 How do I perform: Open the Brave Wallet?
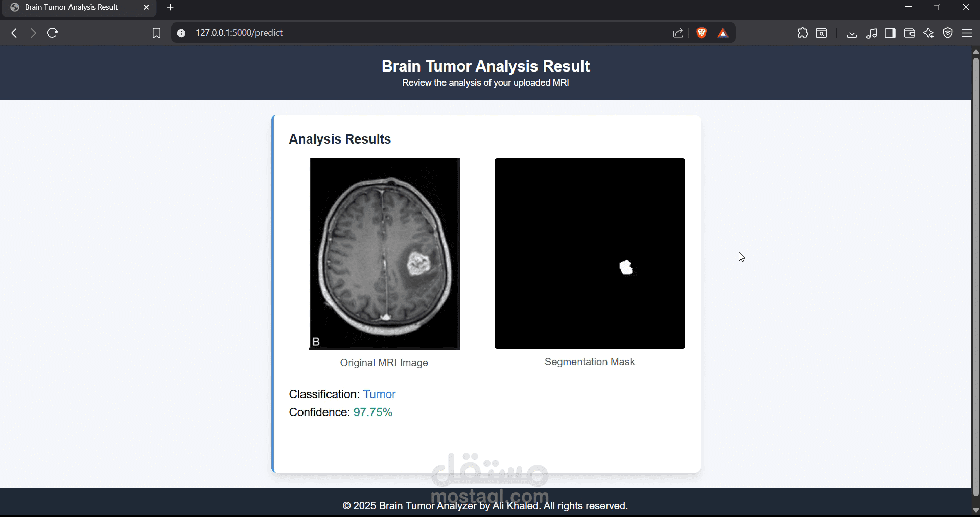(x=909, y=33)
